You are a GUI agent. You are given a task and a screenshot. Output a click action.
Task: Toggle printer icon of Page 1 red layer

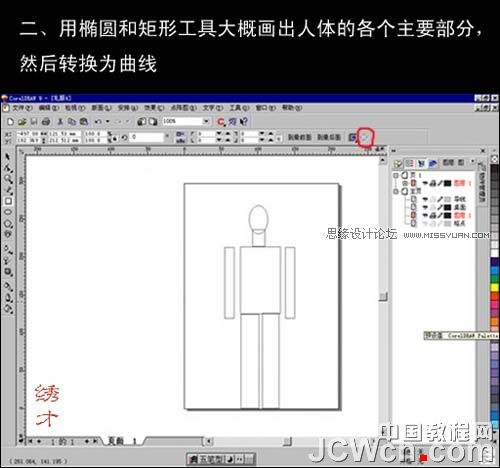(432, 183)
